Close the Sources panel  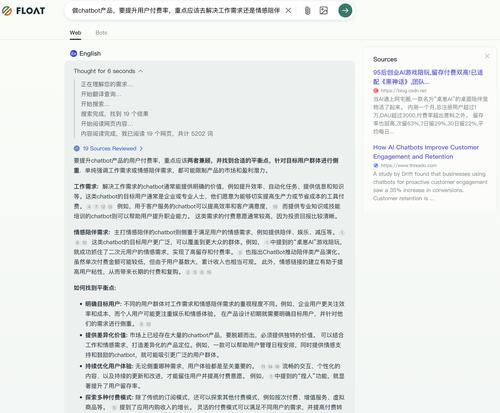487,56
